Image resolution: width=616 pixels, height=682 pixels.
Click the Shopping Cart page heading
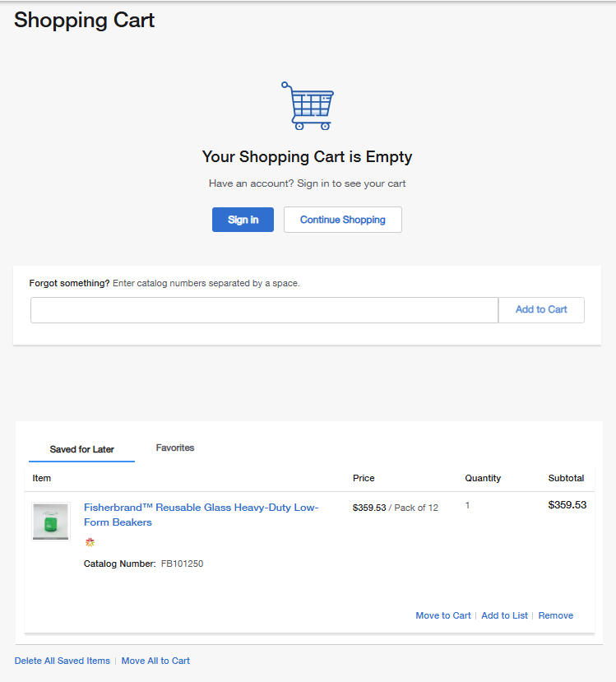pos(85,20)
